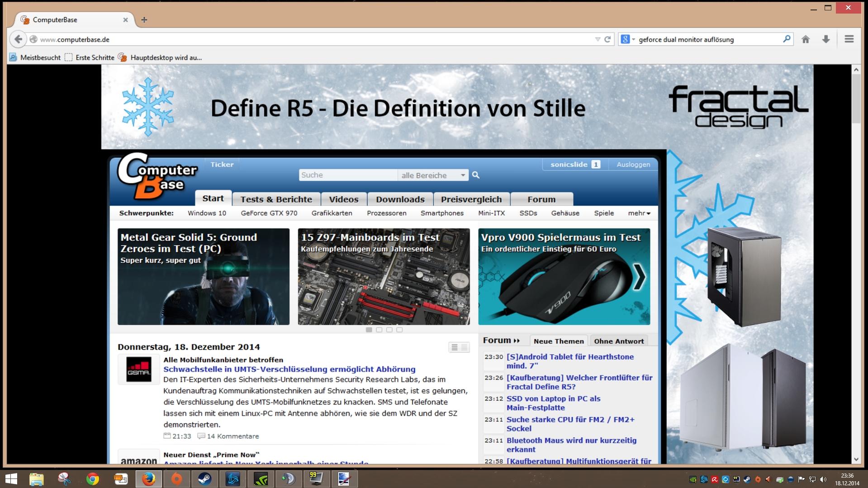This screenshot has height=488, width=868.
Task: Switch to the Videos tab
Action: 344,199
